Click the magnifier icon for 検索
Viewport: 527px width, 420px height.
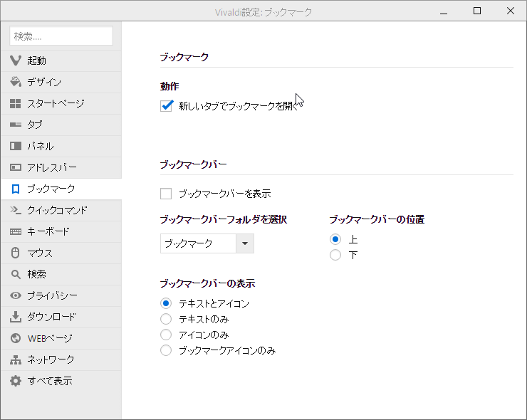coord(16,274)
